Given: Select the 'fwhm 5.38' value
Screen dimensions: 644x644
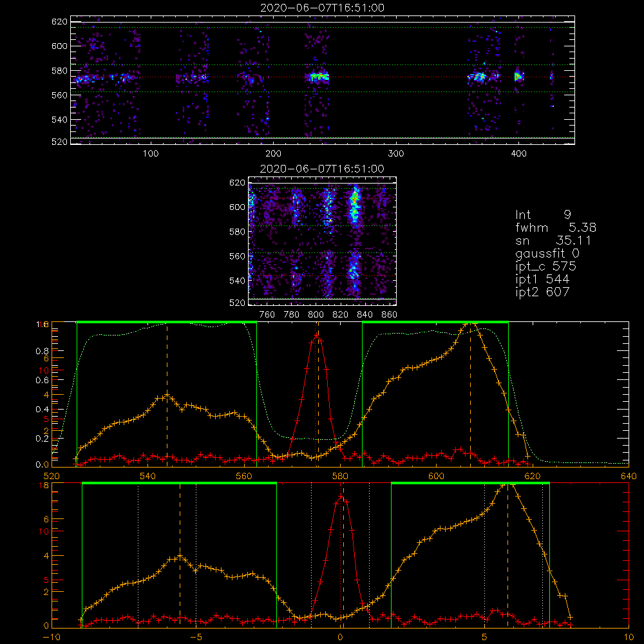Looking at the screenshot, I should (556, 227).
